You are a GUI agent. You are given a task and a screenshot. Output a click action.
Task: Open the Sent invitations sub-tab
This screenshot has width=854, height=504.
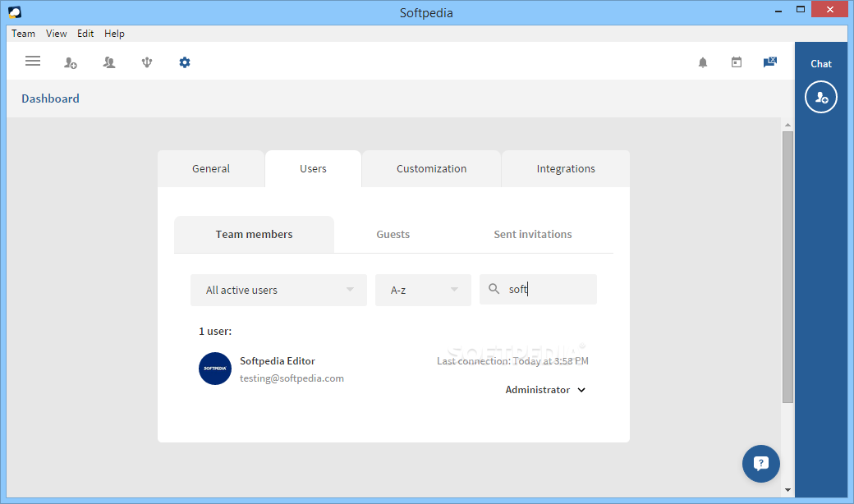click(x=533, y=235)
